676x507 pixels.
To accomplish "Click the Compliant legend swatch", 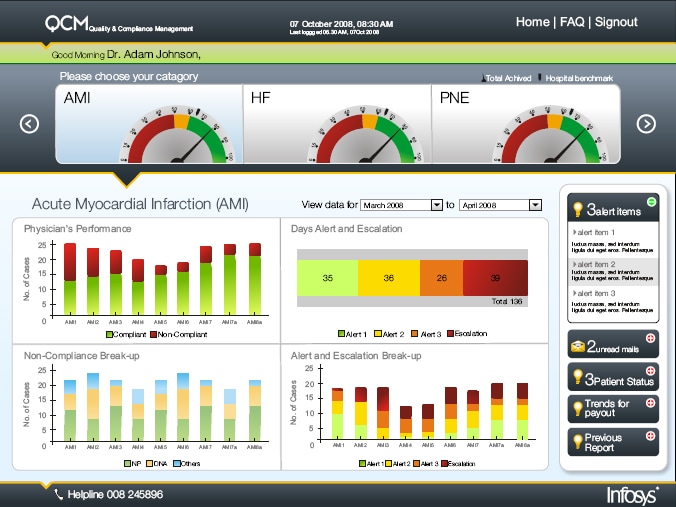I will (109, 335).
